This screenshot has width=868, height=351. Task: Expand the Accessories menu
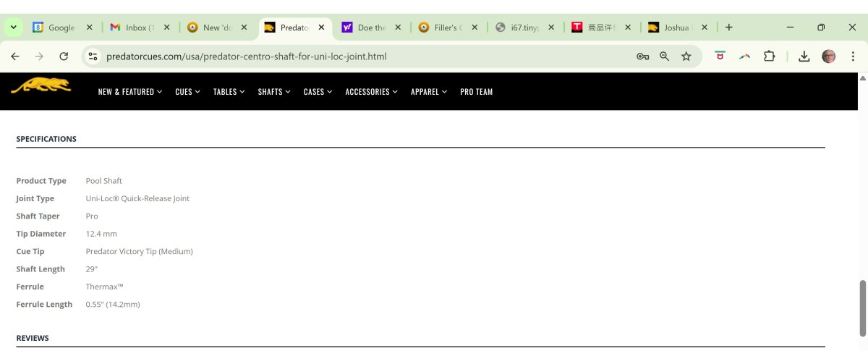372,92
